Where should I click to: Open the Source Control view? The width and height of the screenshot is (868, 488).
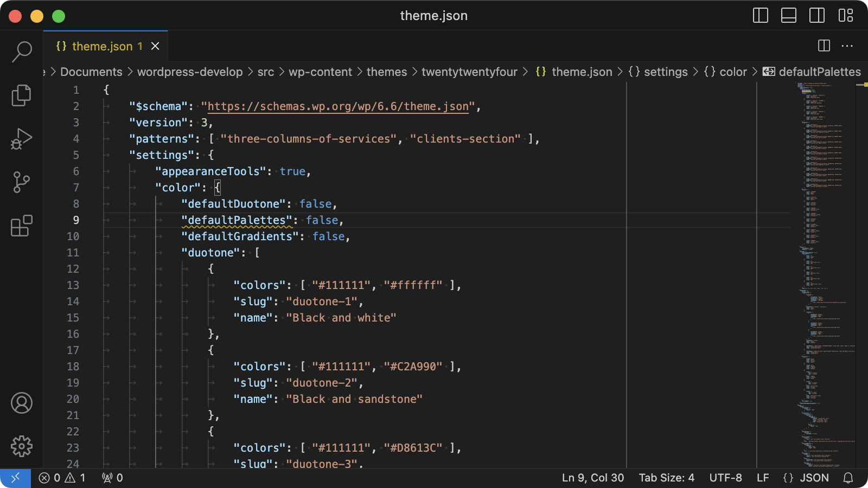pyautogui.click(x=22, y=182)
